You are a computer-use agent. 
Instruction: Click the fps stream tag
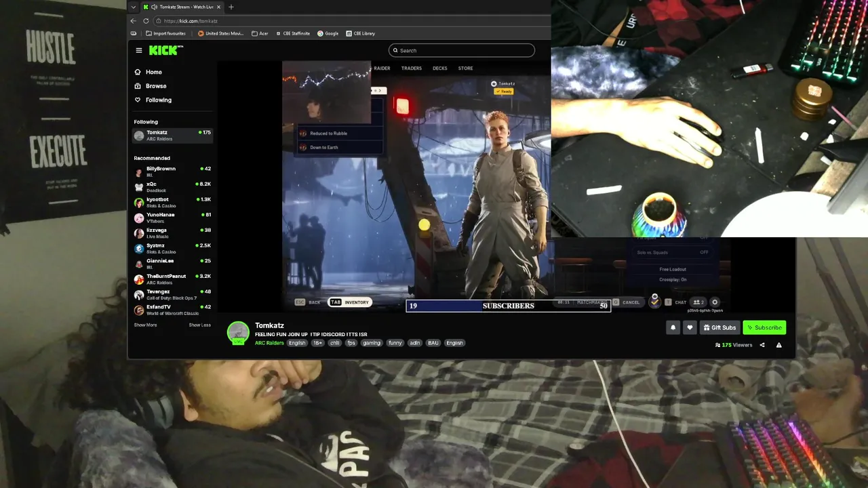(351, 343)
